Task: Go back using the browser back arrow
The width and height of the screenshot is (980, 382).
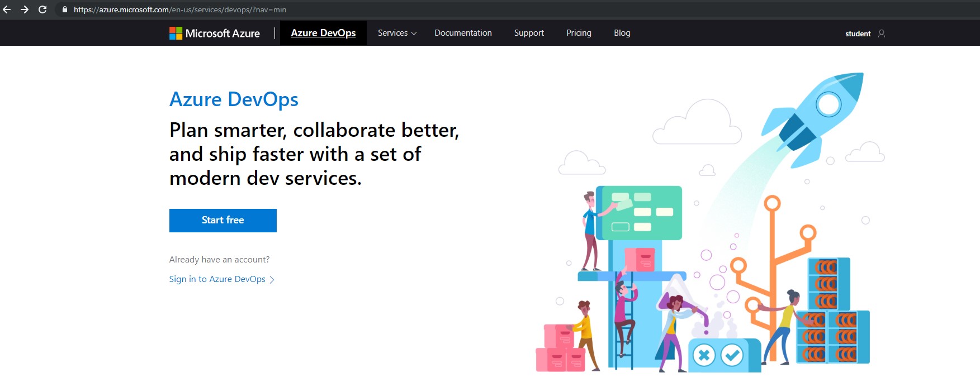Action: pyautogui.click(x=7, y=9)
